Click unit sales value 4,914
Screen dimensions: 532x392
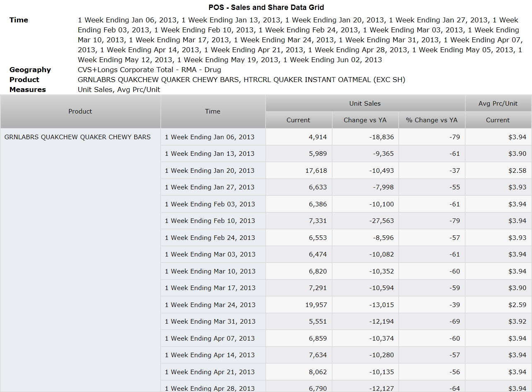(x=318, y=137)
